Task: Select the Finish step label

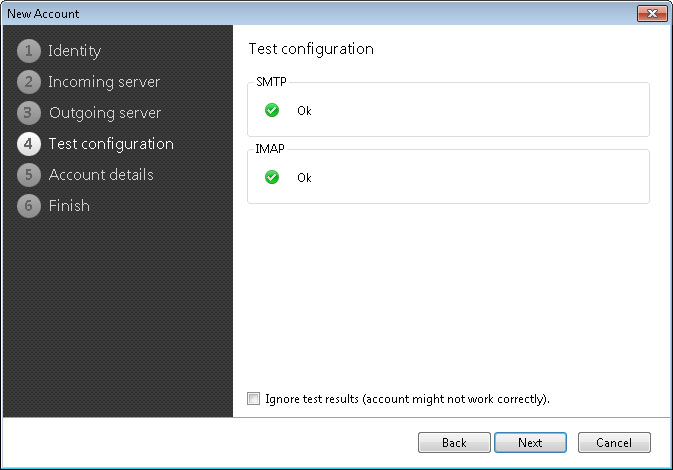Action: click(69, 206)
